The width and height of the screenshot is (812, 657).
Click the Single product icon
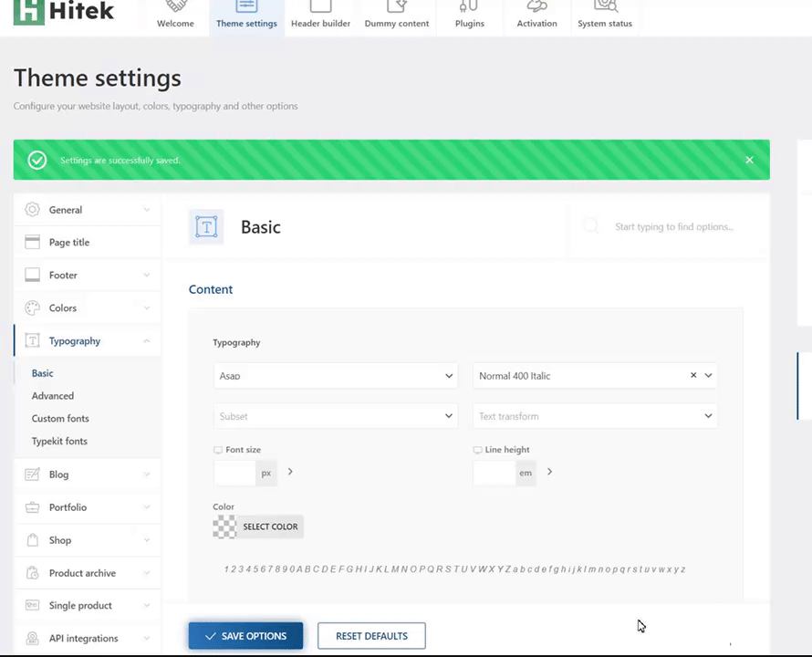[32, 605]
